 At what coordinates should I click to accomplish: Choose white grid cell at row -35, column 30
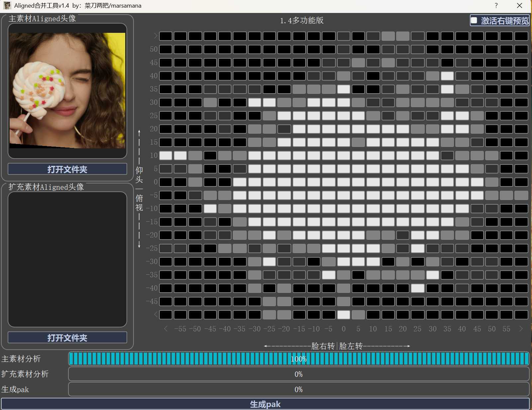432,275
